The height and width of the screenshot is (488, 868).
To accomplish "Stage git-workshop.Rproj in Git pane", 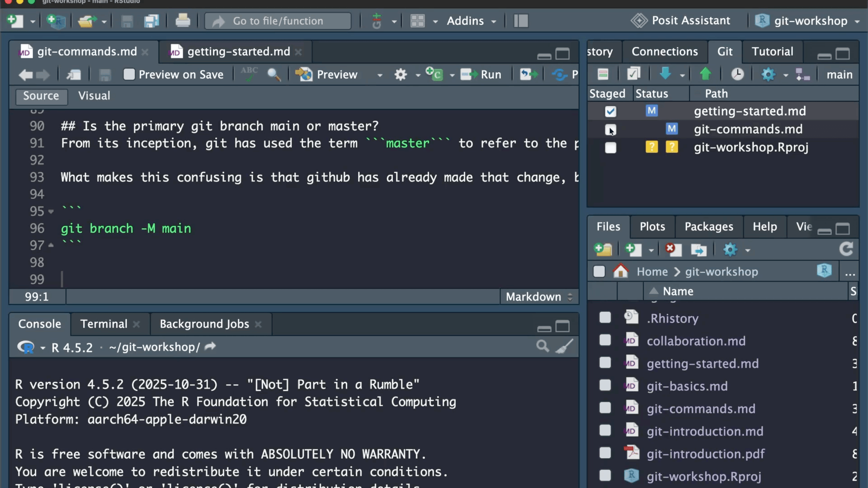I will [x=610, y=148].
